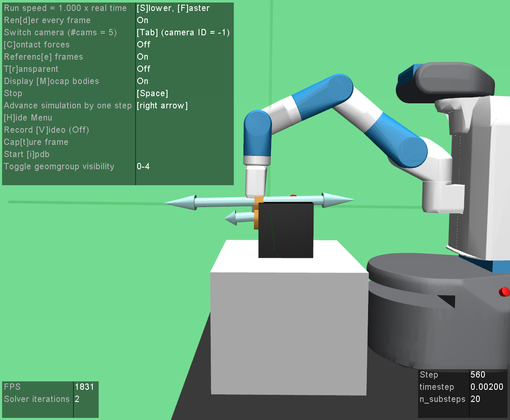Click the timestep value 0.00200
510x420 pixels.
[487, 387]
